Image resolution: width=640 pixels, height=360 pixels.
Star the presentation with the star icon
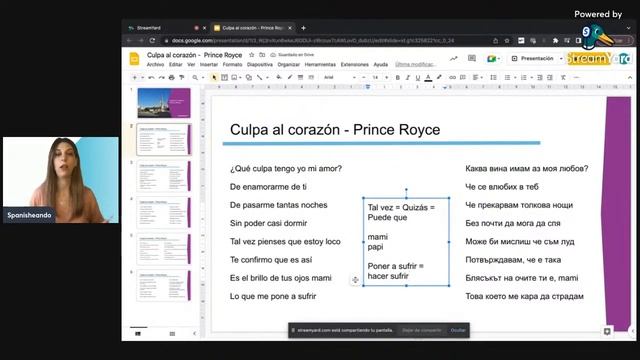[251, 55]
